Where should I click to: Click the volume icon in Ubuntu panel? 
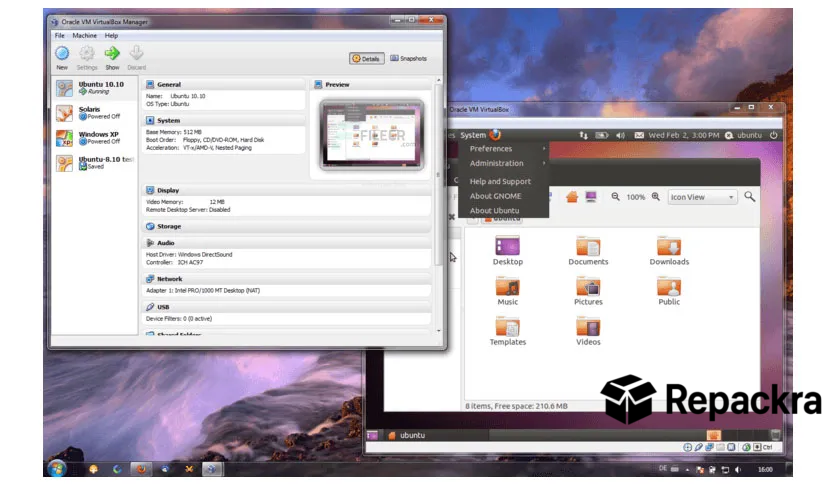pos(620,135)
